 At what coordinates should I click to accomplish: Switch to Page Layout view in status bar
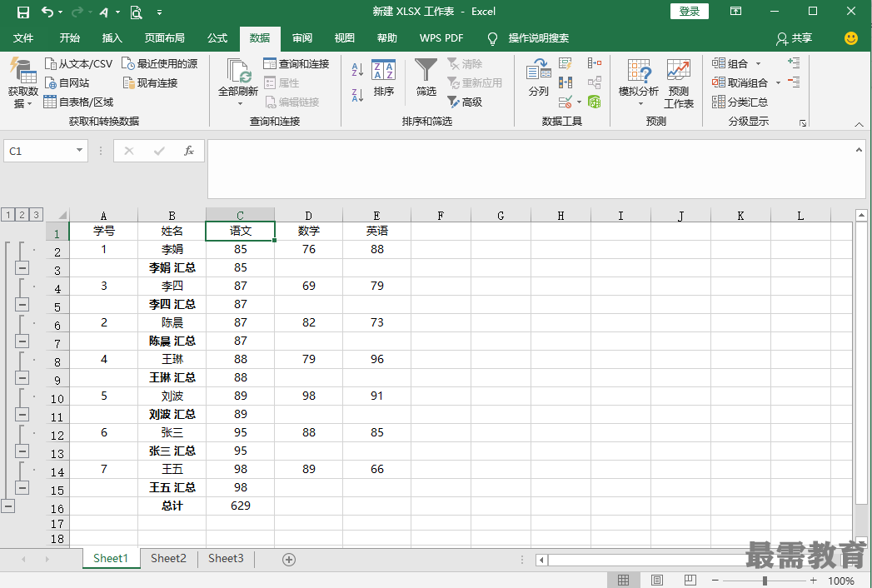coord(657,581)
